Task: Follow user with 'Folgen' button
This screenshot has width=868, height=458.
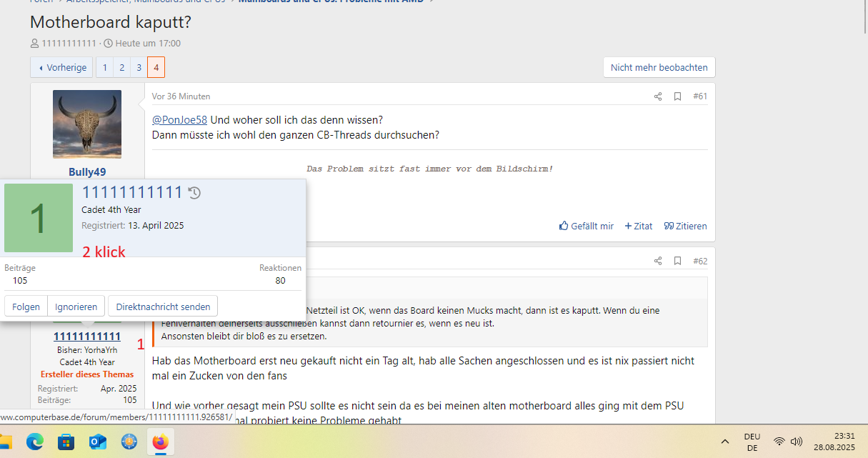Action: pos(26,307)
